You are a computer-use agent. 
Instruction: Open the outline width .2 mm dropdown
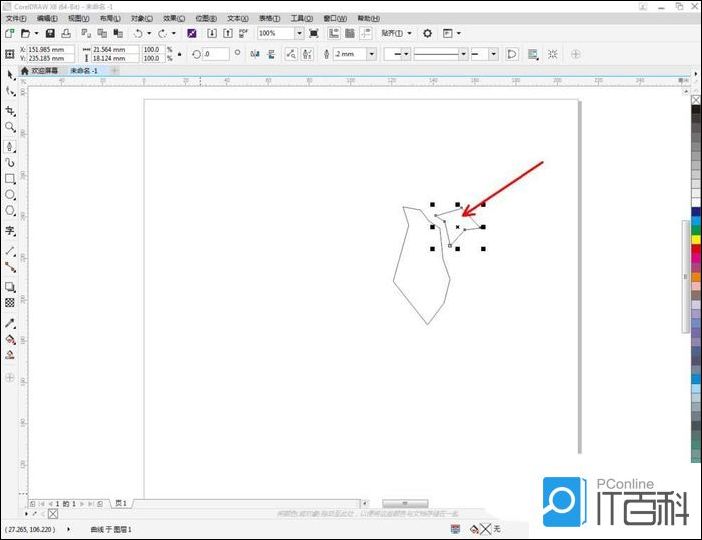pos(372,54)
